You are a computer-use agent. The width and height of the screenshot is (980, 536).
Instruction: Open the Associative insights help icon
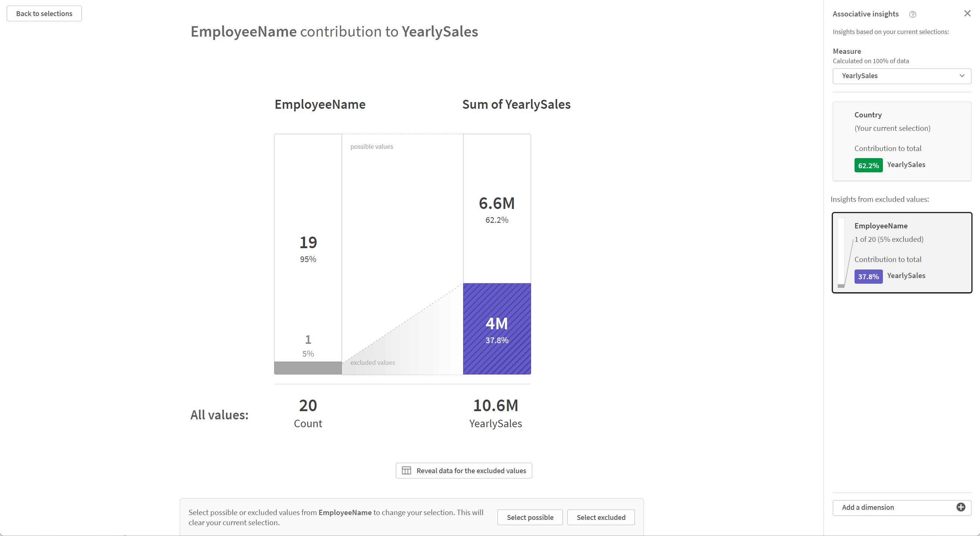click(913, 14)
